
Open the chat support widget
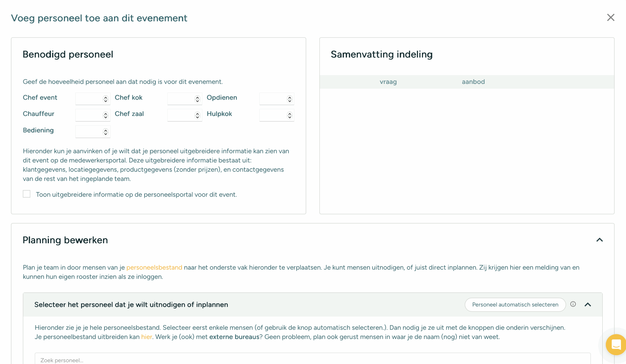(616, 344)
